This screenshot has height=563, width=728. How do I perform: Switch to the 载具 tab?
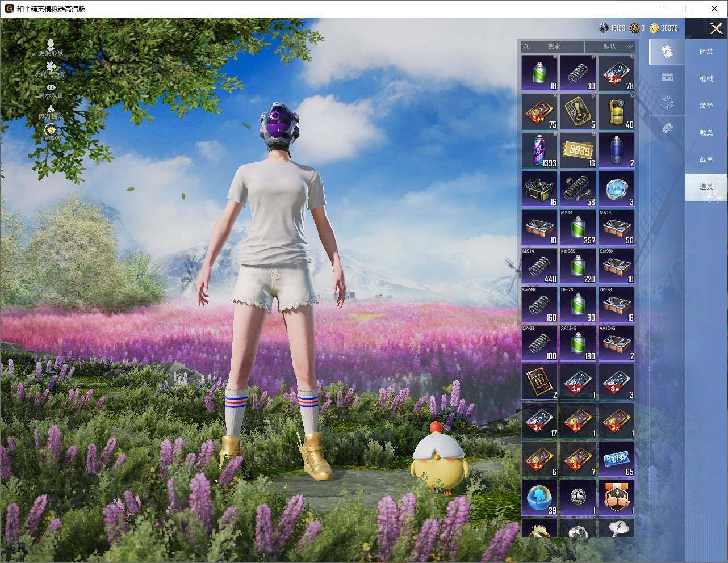coord(706,133)
